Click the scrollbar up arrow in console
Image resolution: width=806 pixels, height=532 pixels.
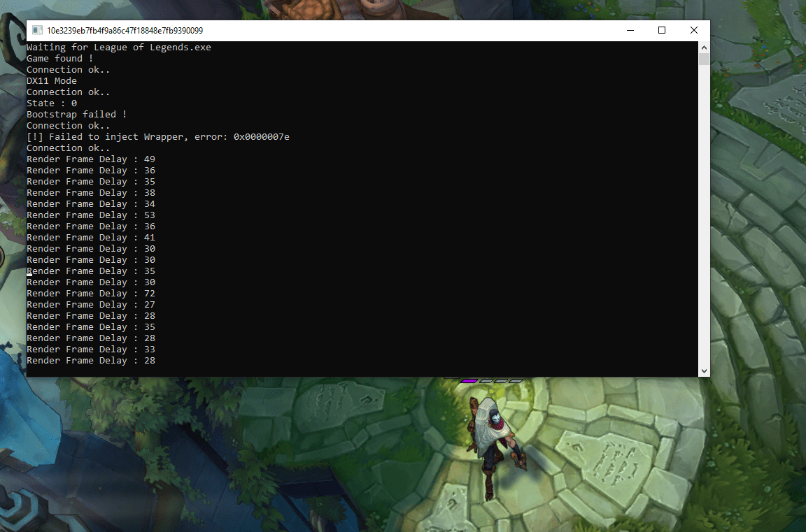[x=704, y=48]
